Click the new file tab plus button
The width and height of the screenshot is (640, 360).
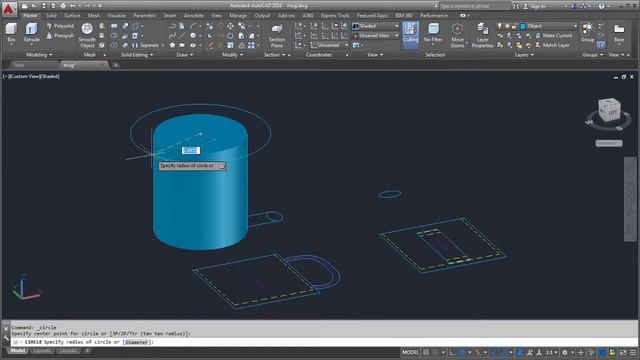(116, 65)
